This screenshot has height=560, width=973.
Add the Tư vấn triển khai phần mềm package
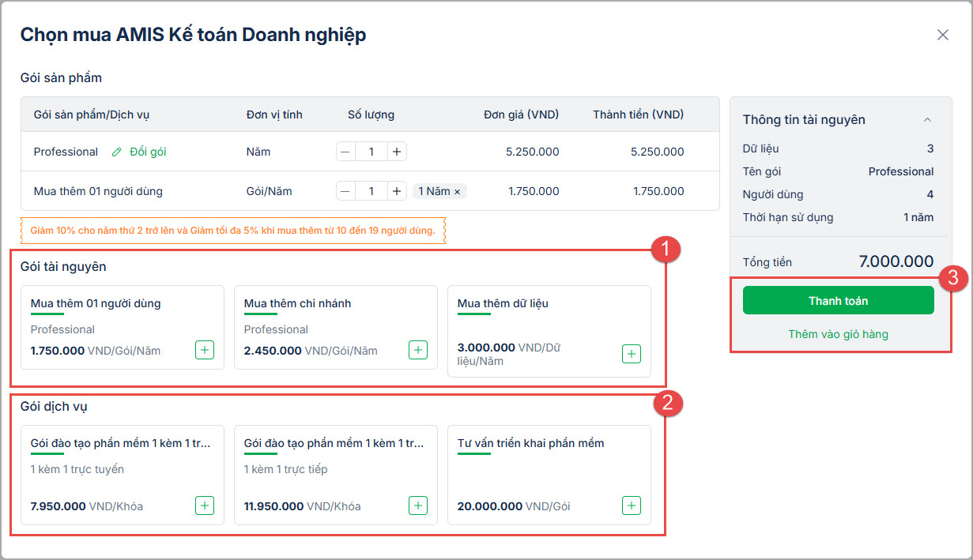coord(632,506)
